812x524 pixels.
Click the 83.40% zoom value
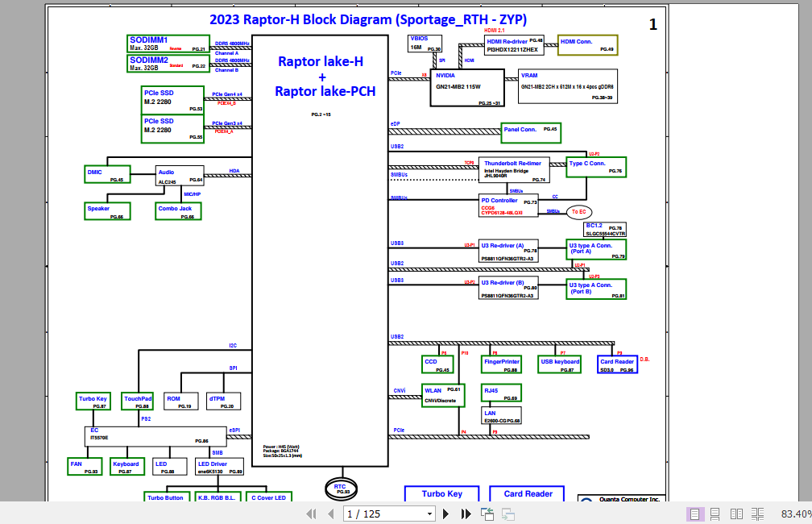click(795, 514)
